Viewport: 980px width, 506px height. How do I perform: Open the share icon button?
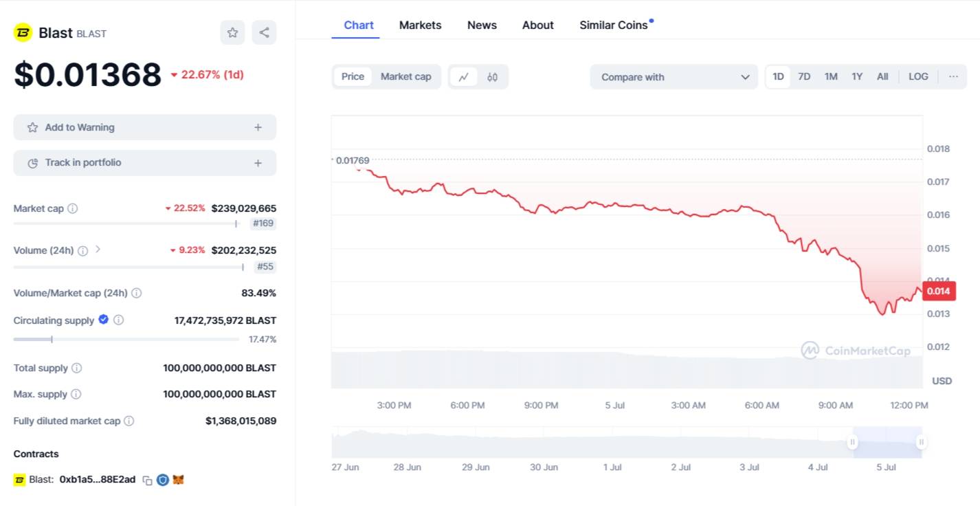tap(264, 32)
